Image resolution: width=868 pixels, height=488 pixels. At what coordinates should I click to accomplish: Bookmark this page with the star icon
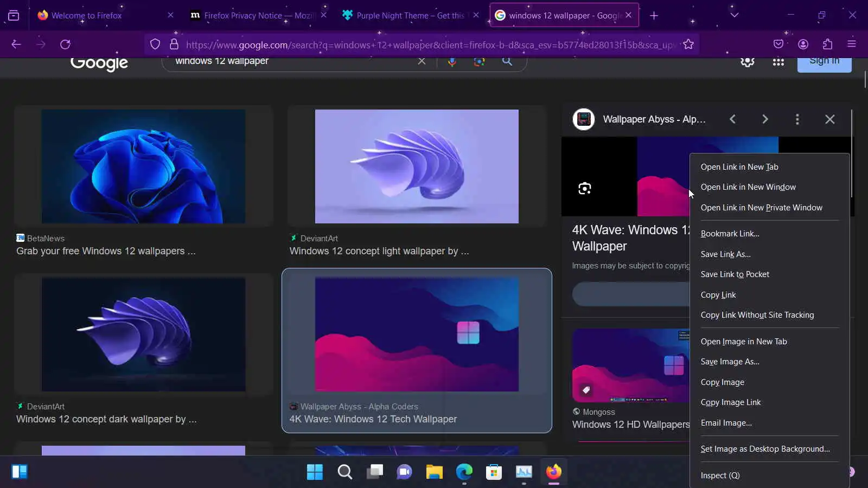[x=688, y=44]
